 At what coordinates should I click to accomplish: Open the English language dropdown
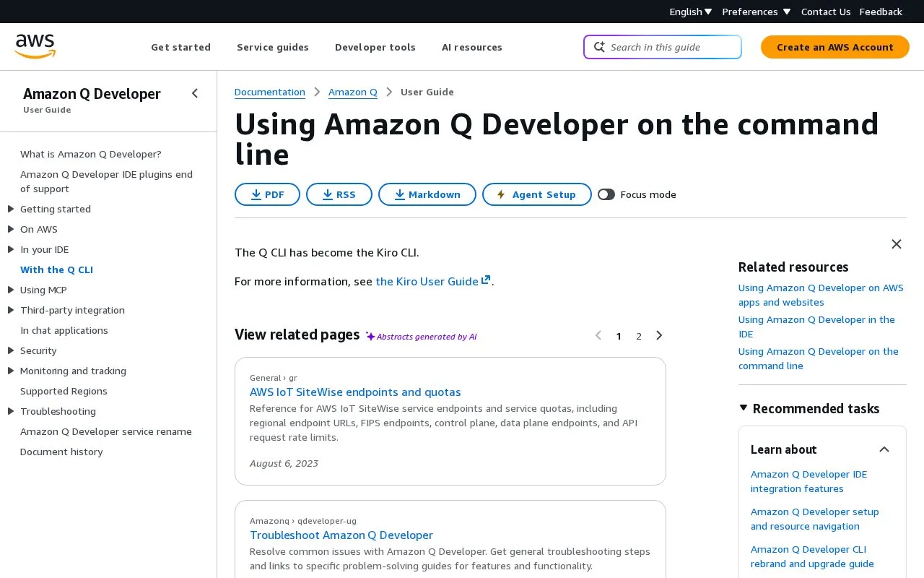[691, 12]
